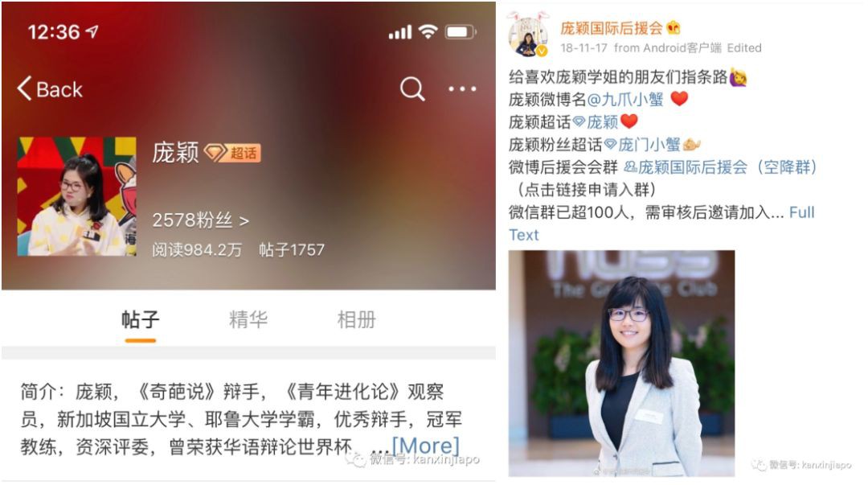Tap the 超话 diamond badge beside 庞颖
The image size is (868, 485).
232,153
